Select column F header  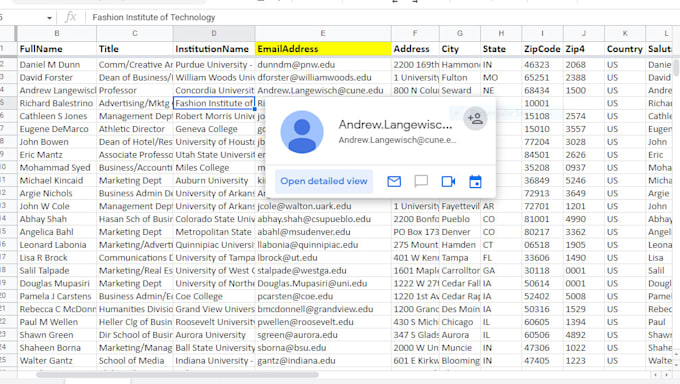coord(415,33)
